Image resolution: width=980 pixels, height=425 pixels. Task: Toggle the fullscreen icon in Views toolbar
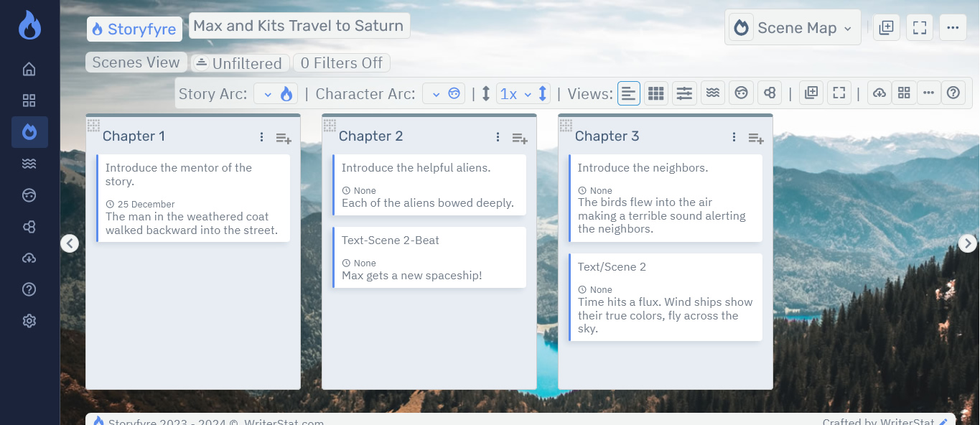click(x=839, y=93)
